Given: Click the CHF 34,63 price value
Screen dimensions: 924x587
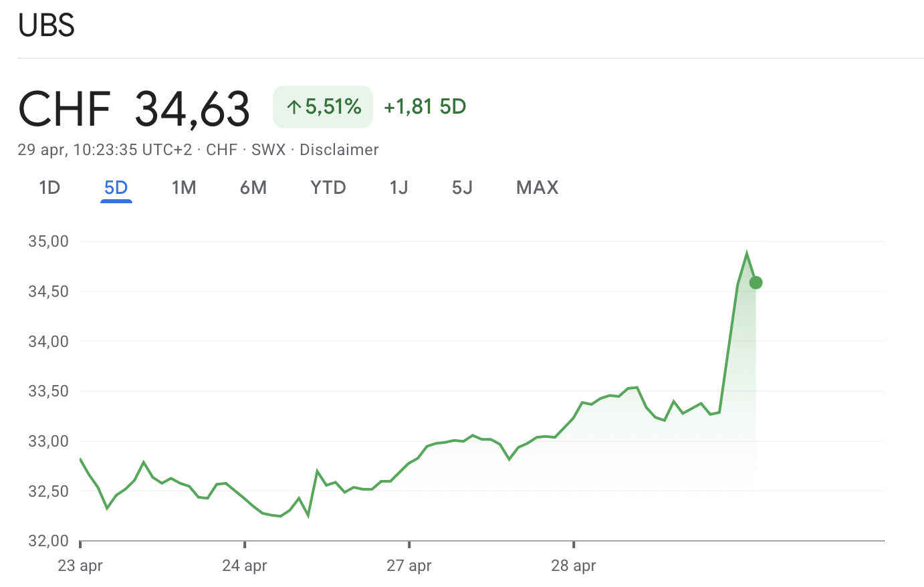Looking at the screenshot, I should pyautogui.click(x=134, y=108).
